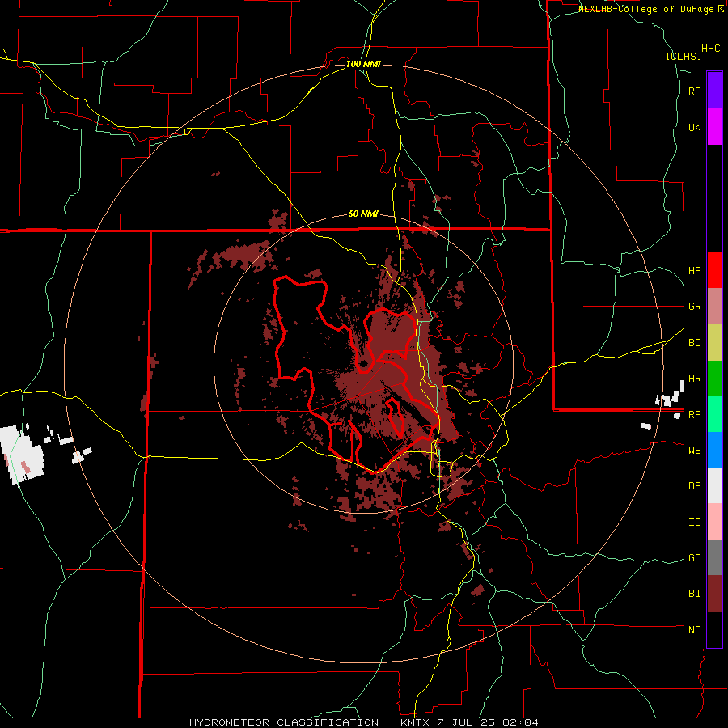Click the HR legend label
Screen dimensions: 728x728
coord(694,379)
